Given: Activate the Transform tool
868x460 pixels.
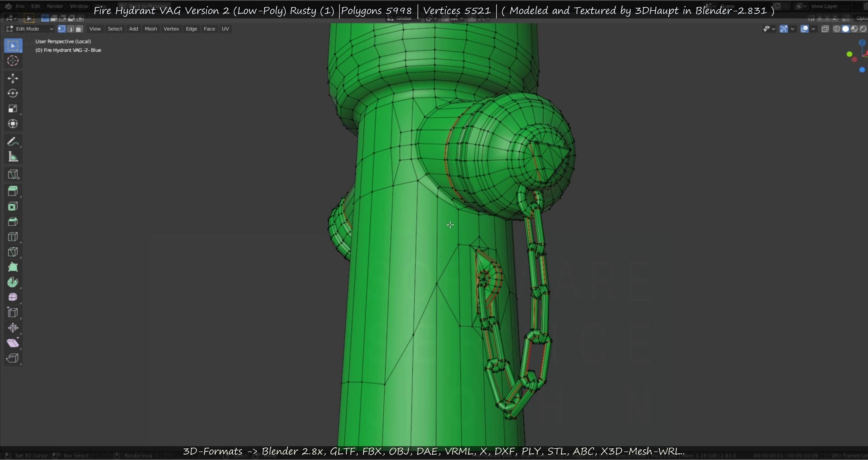Looking at the screenshot, I should (13, 124).
